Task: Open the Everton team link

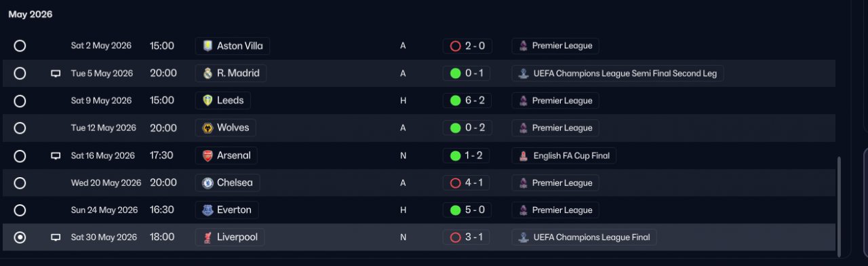Action: [226, 210]
